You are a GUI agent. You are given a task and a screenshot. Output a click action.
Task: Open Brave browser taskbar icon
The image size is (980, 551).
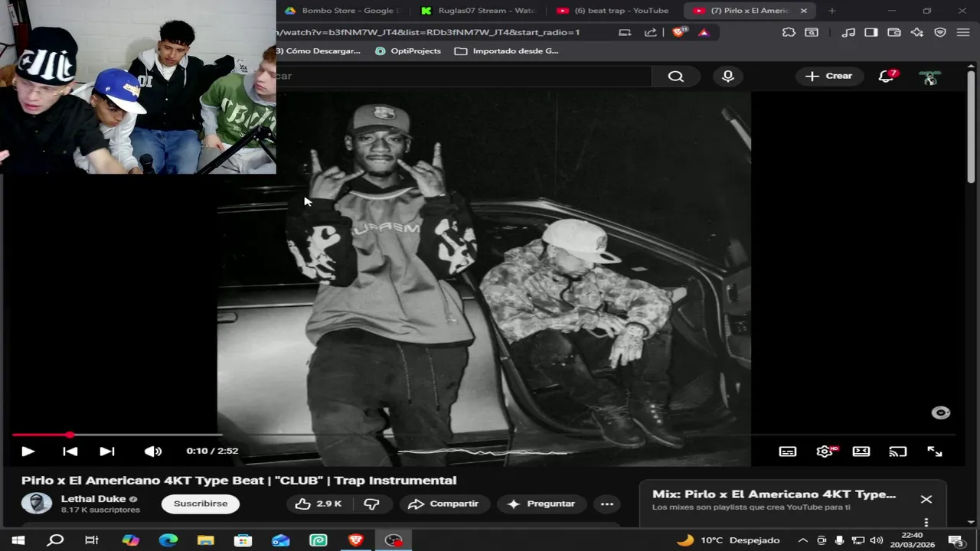pyautogui.click(x=356, y=540)
